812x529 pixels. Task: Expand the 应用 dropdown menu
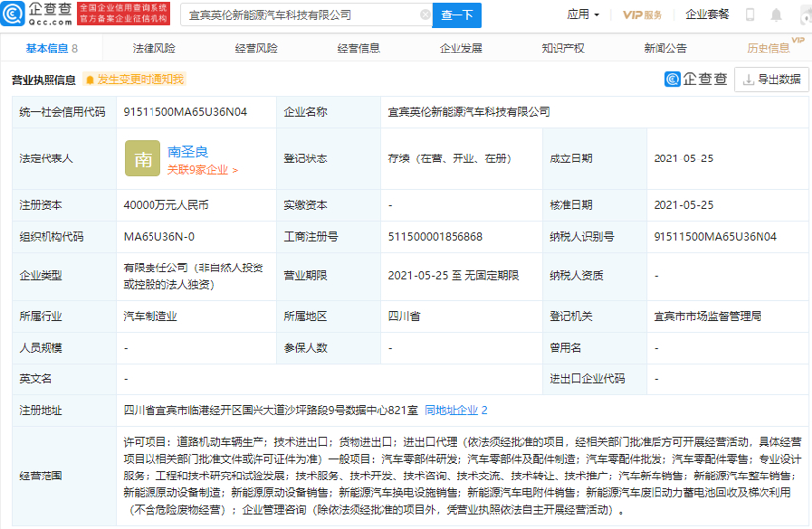coord(583,15)
